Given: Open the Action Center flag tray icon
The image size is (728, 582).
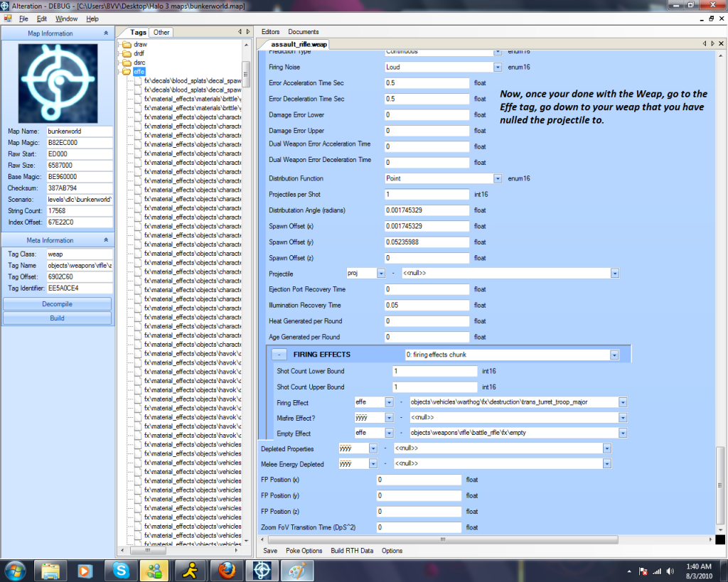Looking at the screenshot, I should click(x=643, y=571).
